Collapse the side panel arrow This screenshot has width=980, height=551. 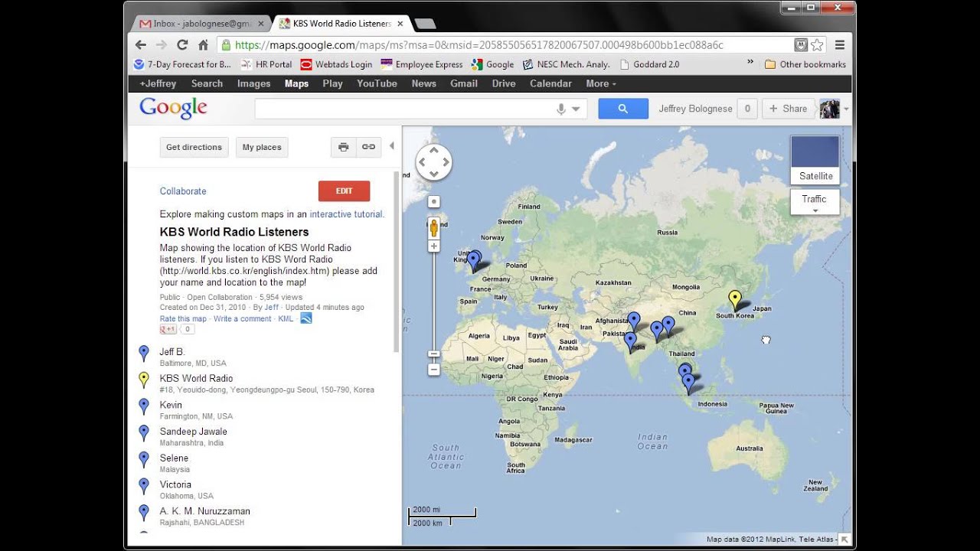[392, 145]
